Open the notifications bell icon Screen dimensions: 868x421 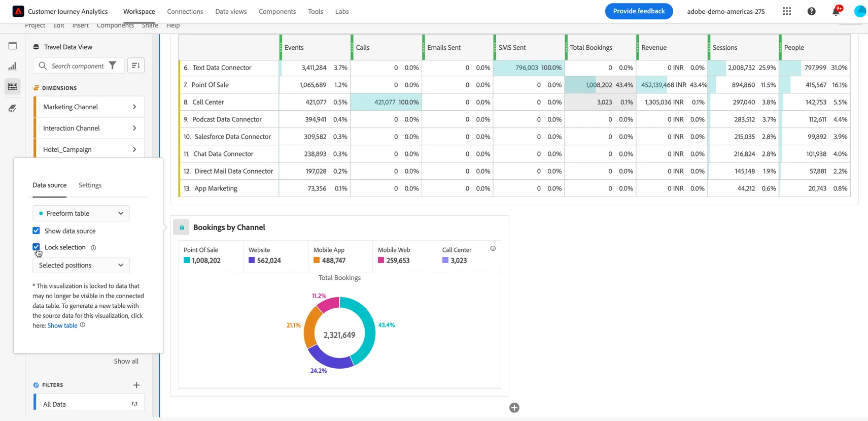point(836,11)
